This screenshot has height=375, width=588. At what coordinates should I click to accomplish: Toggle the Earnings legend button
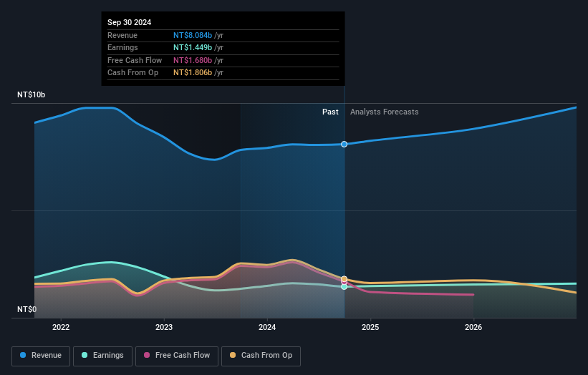pos(102,356)
